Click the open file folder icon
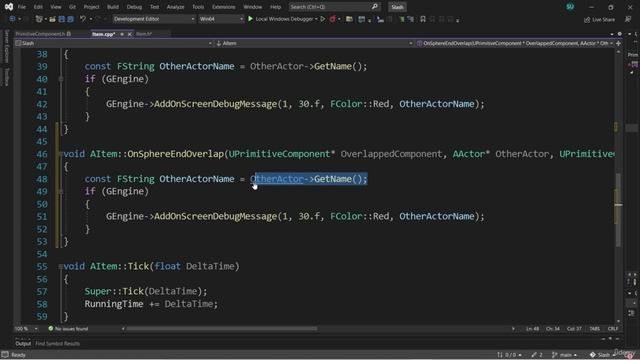Screen dimensions: 640x360 pos(52,19)
